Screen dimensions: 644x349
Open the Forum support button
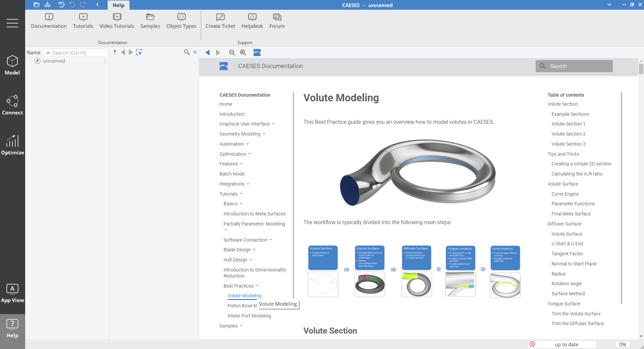click(x=277, y=21)
